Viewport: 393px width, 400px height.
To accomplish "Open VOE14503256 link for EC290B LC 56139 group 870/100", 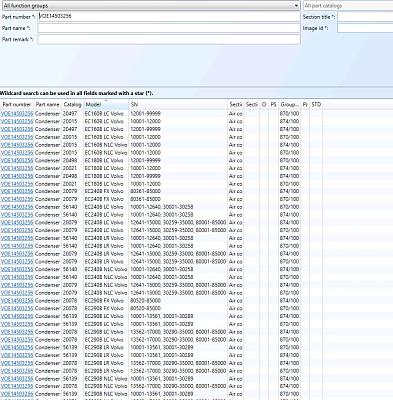I will [17, 324].
